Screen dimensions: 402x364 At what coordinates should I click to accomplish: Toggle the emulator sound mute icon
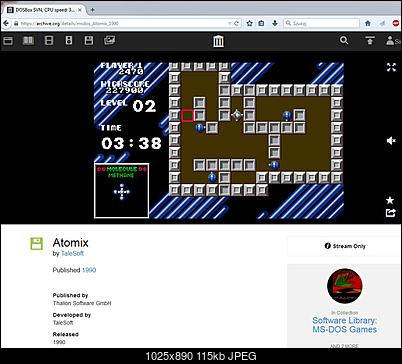[x=391, y=141]
